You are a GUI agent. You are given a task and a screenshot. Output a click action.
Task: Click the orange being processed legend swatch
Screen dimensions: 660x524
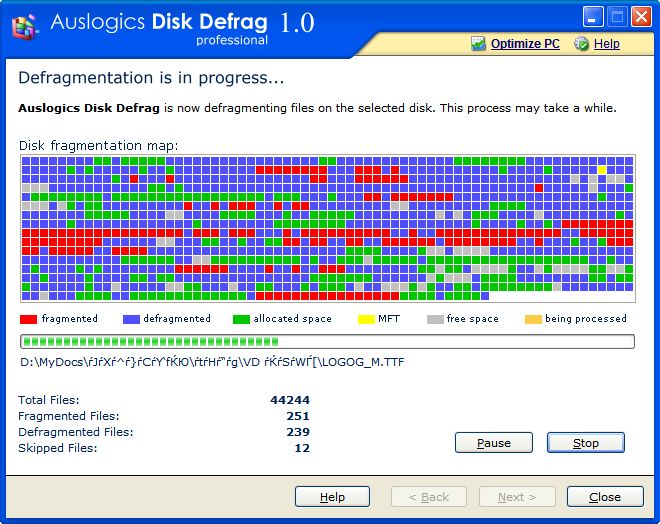[533, 319]
